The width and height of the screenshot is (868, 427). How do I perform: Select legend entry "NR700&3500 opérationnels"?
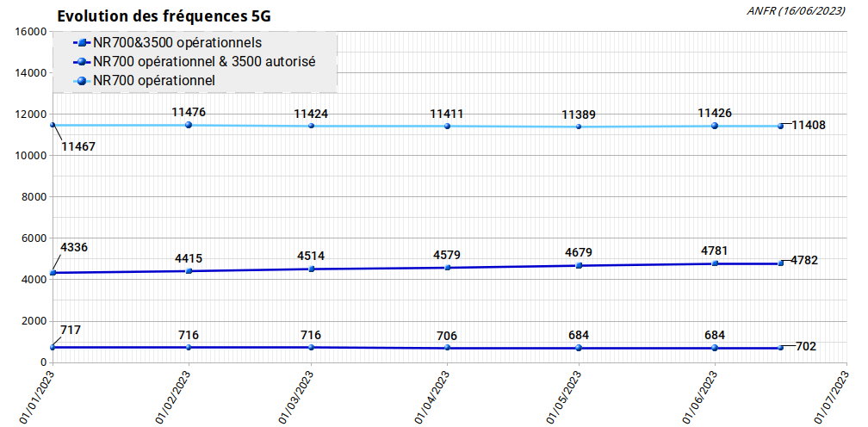[177, 42]
